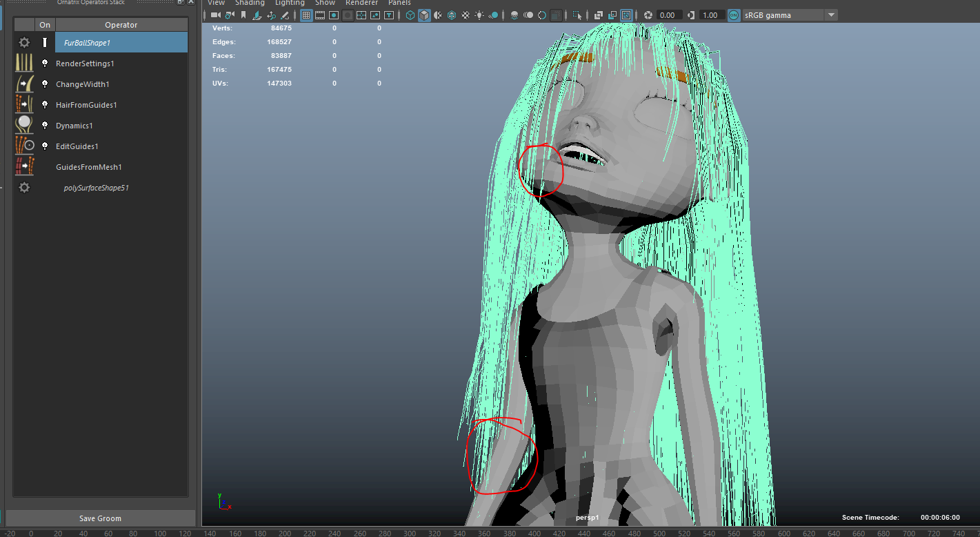Select the polySurfaceShape51 stack item
Image resolution: width=980 pixels, height=537 pixels.
click(96, 188)
